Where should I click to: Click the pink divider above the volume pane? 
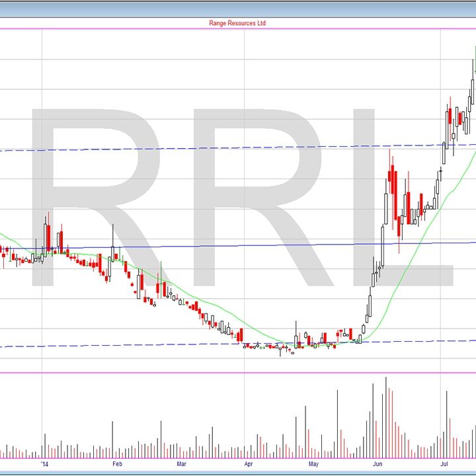pyautogui.click(x=238, y=373)
